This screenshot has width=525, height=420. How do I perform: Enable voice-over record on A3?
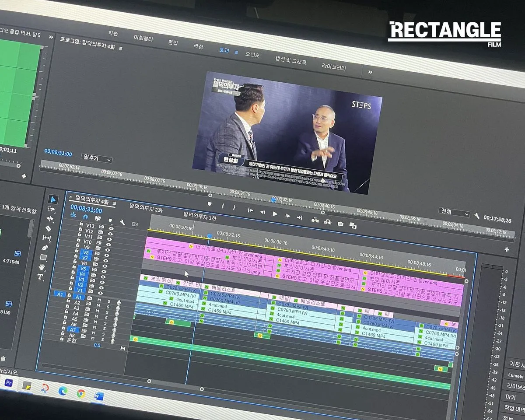tap(117, 313)
